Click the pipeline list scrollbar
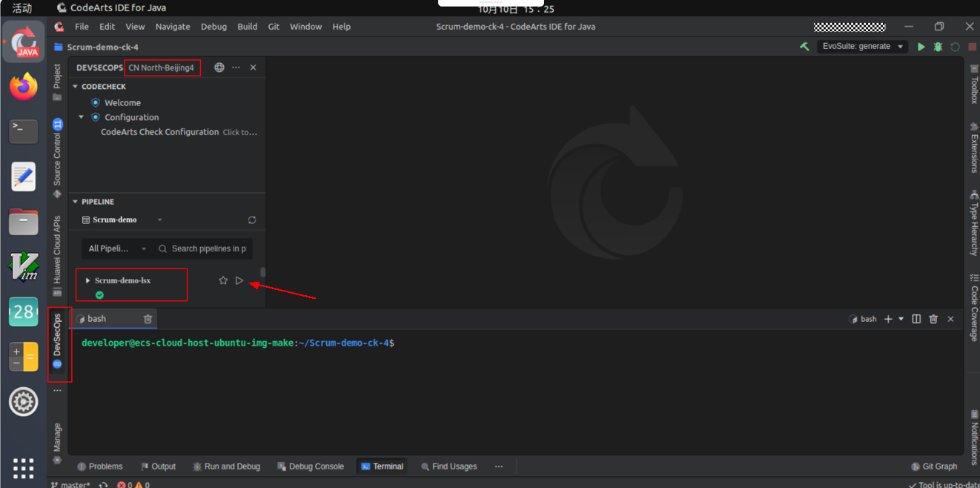980x488 pixels. click(262, 272)
